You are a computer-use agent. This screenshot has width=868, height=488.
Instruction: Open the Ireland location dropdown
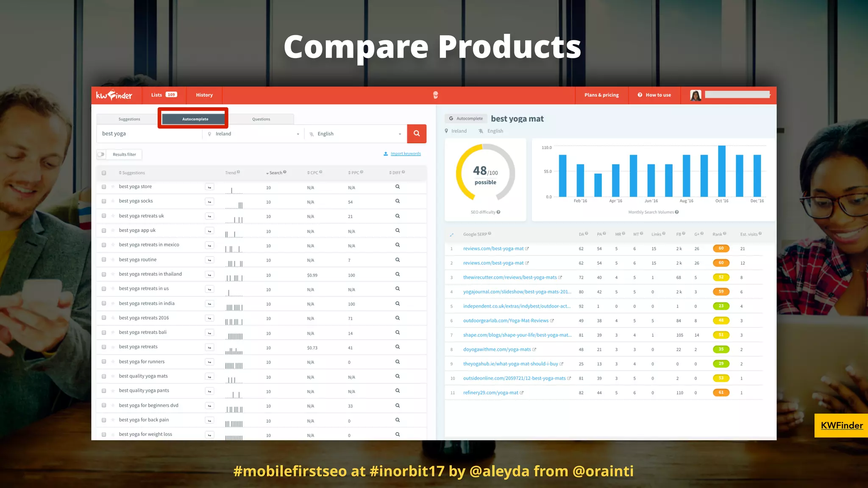[x=253, y=134]
